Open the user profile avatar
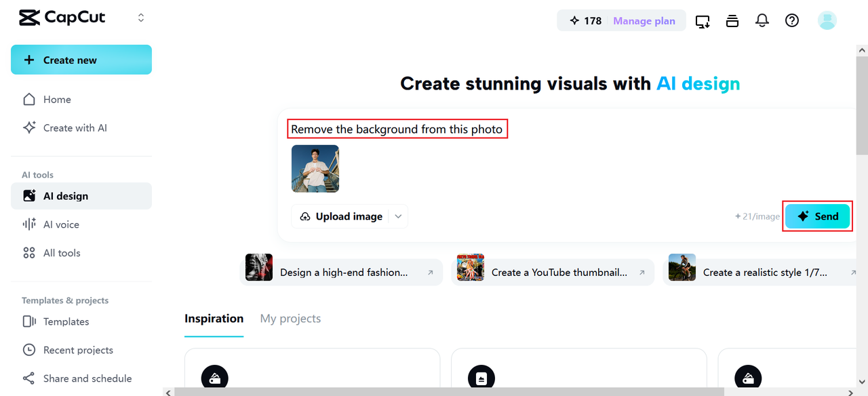The image size is (868, 396). 827,20
